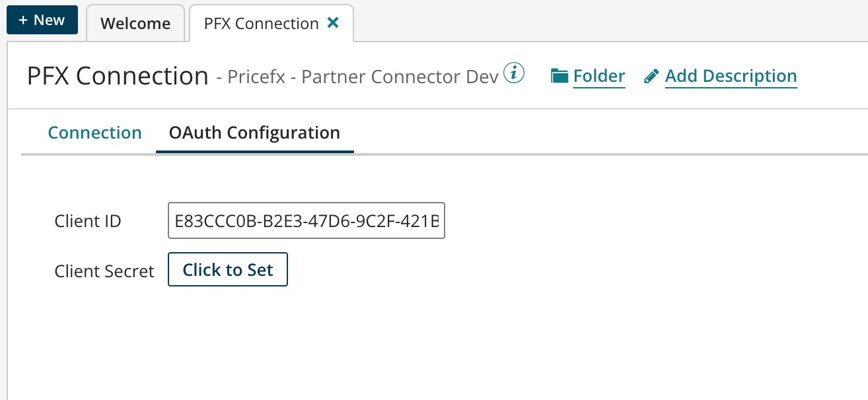Click the PFX Connection page title
868x400 pixels.
pyautogui.click(x=116, y=75)
